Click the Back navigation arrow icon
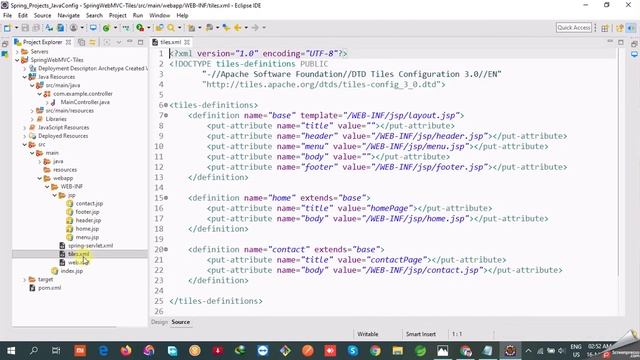Image resolution: width=640 pixels, height=360 pixels. coord(238,28)
